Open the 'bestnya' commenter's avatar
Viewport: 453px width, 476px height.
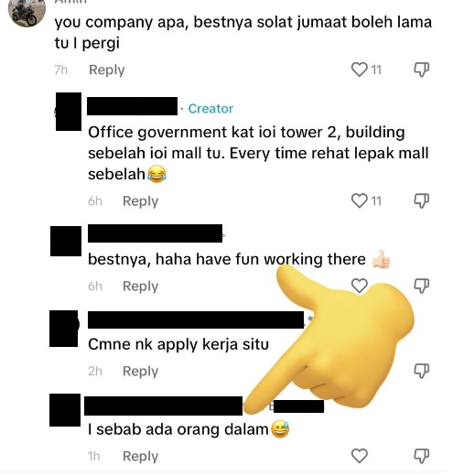pyautogui.click(x=66, y=241)
